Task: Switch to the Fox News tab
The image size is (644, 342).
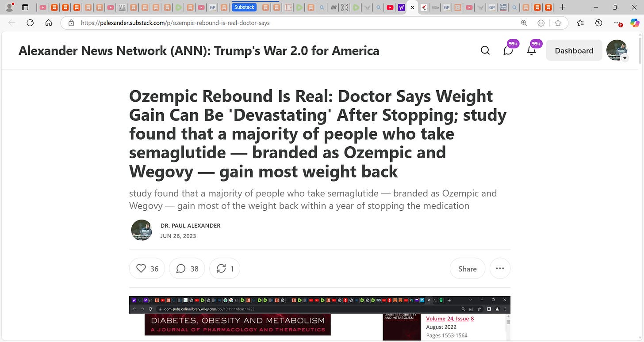Action: coord(503,7)
